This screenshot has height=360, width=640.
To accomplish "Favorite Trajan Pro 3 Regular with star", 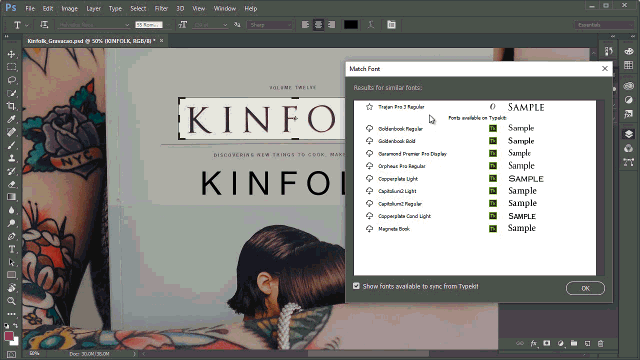I will pyautogui.click(x=369, y=107).
